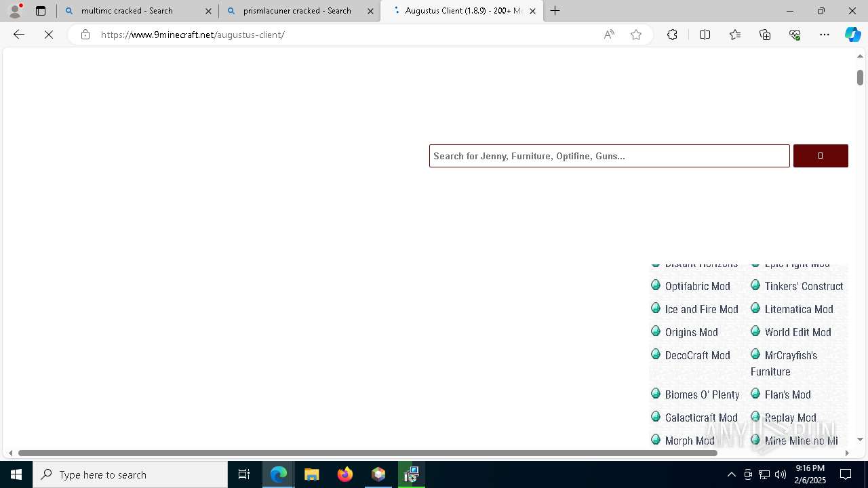This screenshot has height=488, width=868.
Task: Open the World Edit Mod link
Action: click(x=797, y=332)
